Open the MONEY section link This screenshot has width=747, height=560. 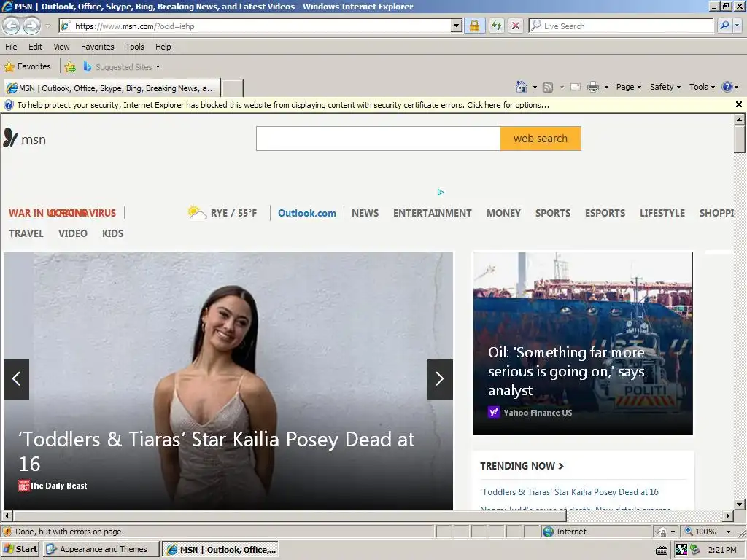[503, 213]
